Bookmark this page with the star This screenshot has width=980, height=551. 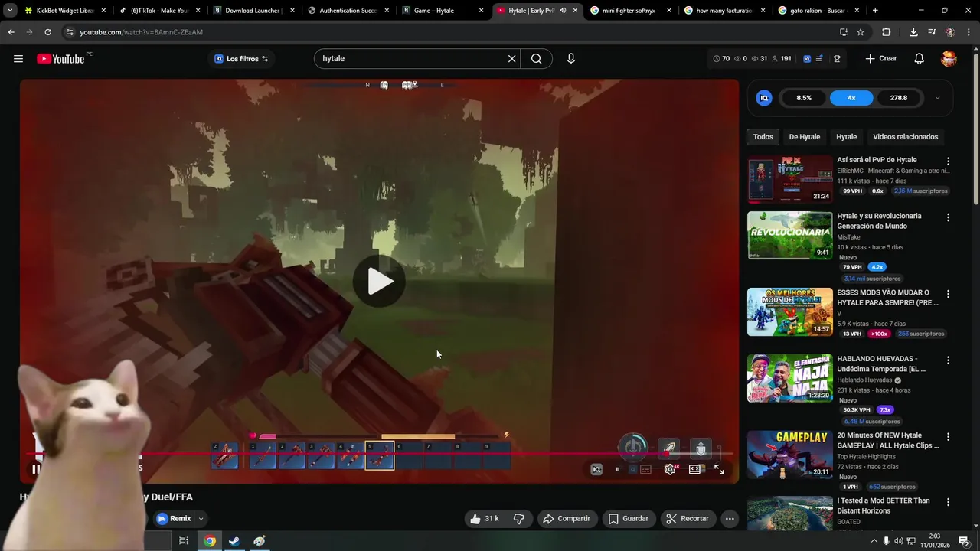(861, 32)
